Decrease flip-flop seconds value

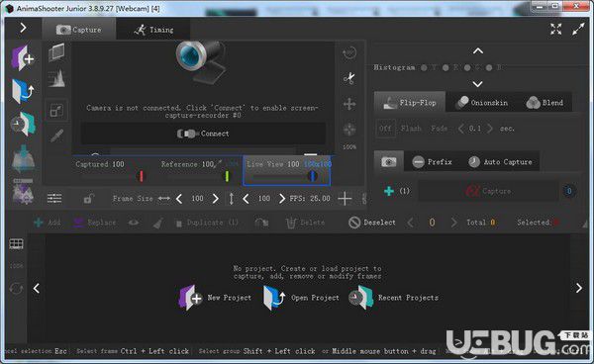click(460, 129)
